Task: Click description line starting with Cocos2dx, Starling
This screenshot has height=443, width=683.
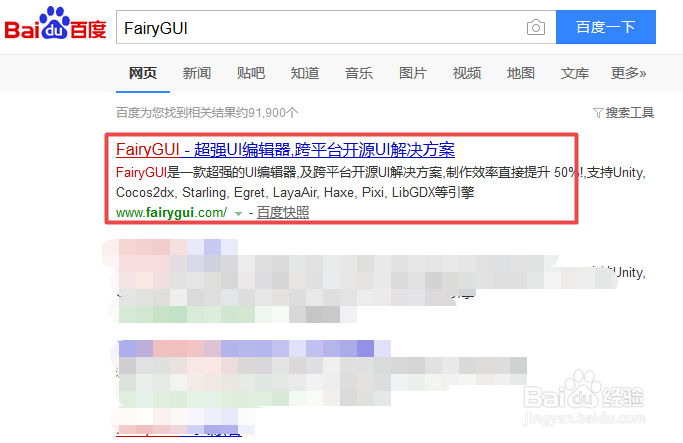Action: [x=295, y=193]
